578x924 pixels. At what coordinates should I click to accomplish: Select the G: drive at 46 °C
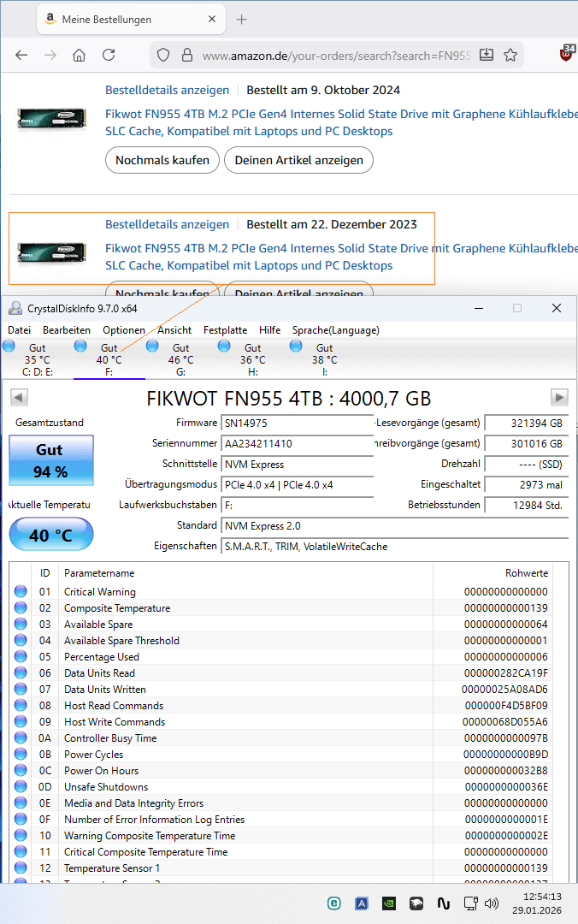coord(181,358)
